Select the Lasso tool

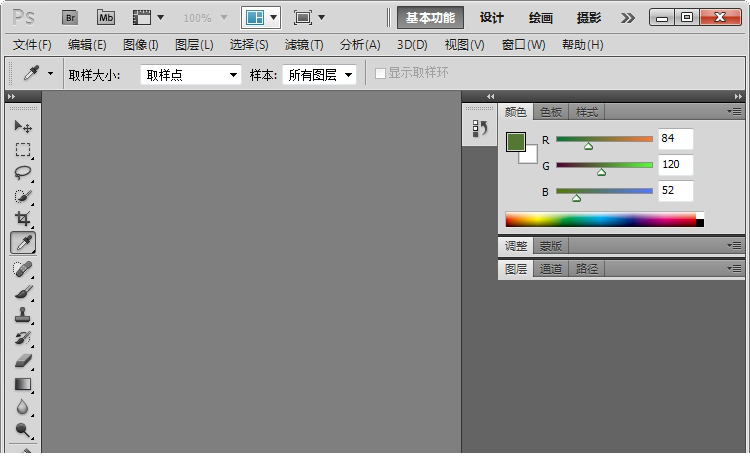click(x=22, y=173)
